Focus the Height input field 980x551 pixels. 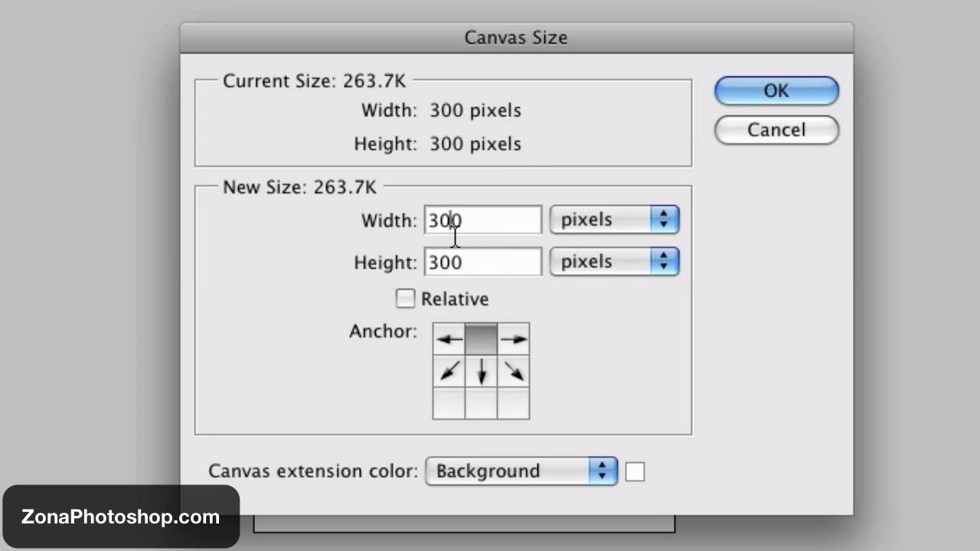click(x=483, y=262)
